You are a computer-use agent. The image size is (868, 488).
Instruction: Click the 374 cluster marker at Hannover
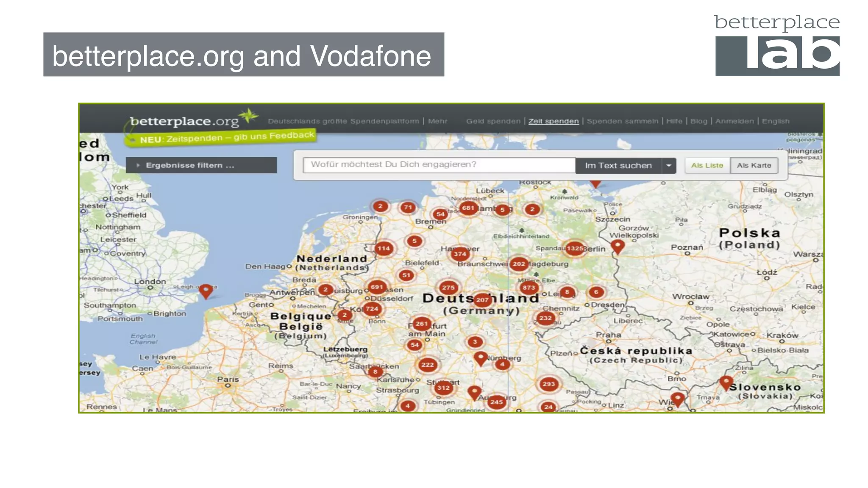(460, 254)
